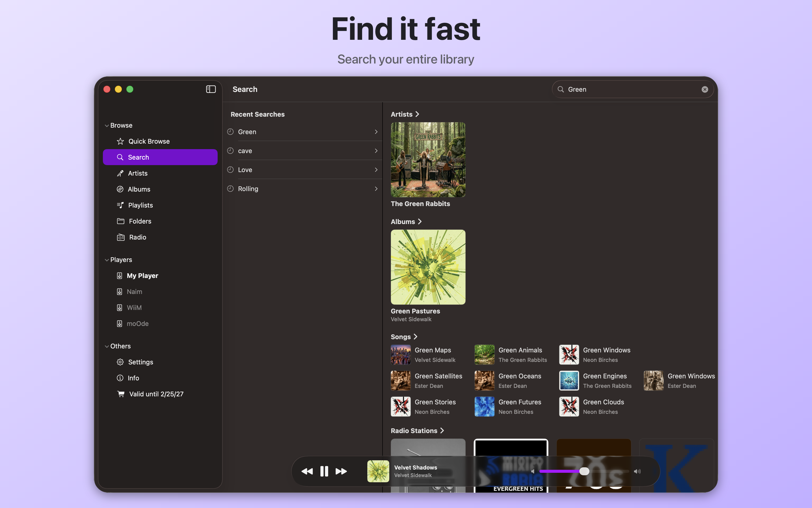Click the chevron on the cave row
812x508 pixels.
(376, 151)
